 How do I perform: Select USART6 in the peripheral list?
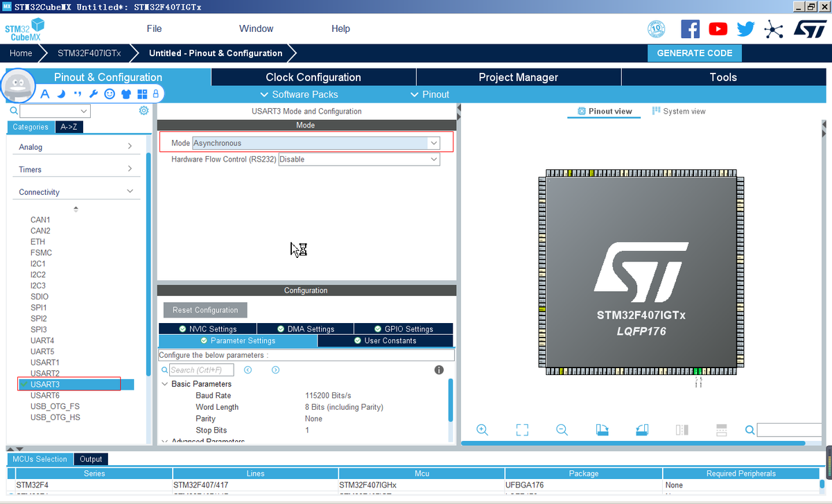(45, 395)
